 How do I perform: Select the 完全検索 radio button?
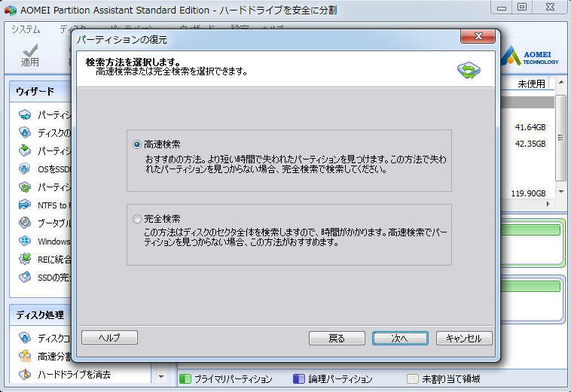click(x=137, y=218)
